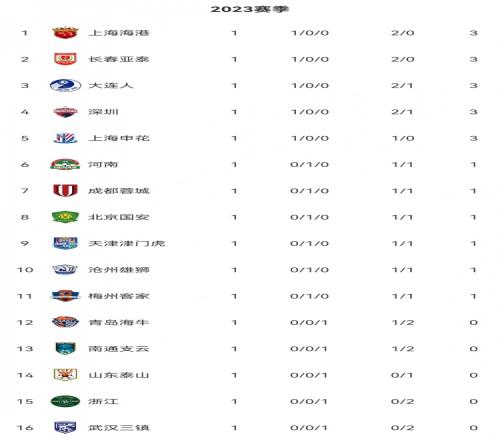The width and height of the screenshot is (500, 440).
Task: Click the 浙江 green oval crest
Action: (x=65, y=401)
